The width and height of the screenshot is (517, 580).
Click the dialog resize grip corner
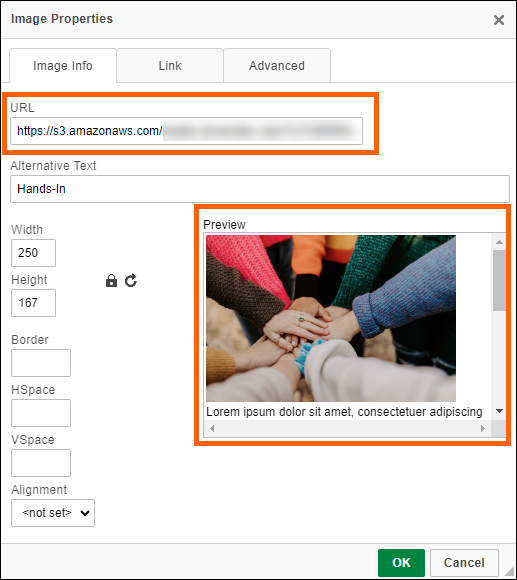tap(509, 572)
